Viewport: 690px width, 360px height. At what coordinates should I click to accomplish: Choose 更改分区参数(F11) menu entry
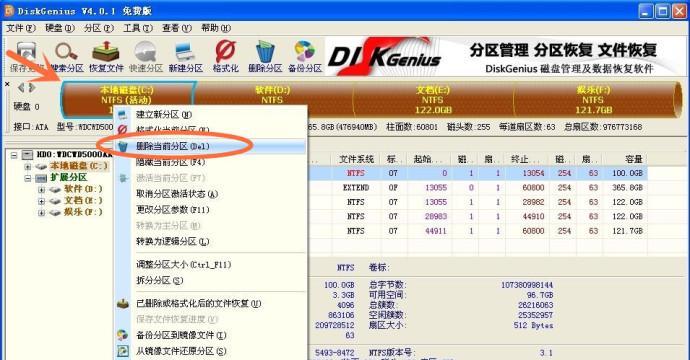[x=210, y=209]
